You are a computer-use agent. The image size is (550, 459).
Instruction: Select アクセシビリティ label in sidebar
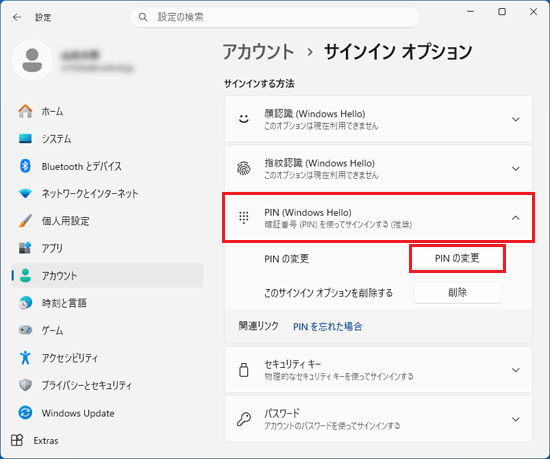point(70,358)
